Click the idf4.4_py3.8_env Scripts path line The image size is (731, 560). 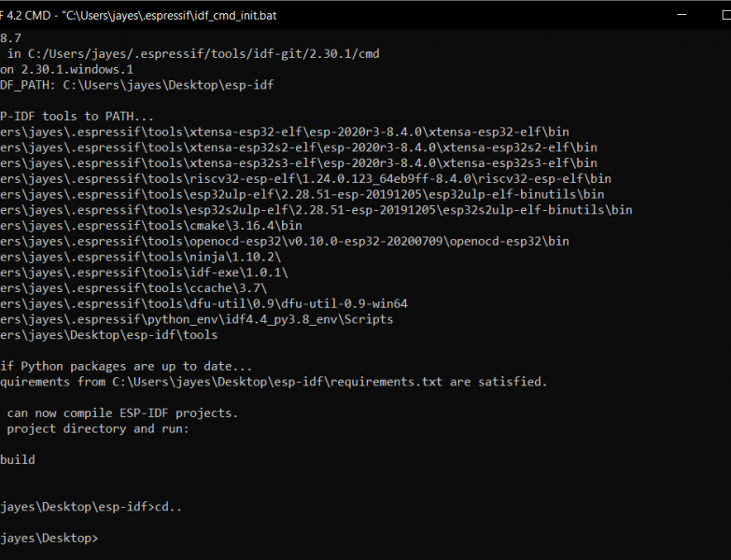pos(196,319)
